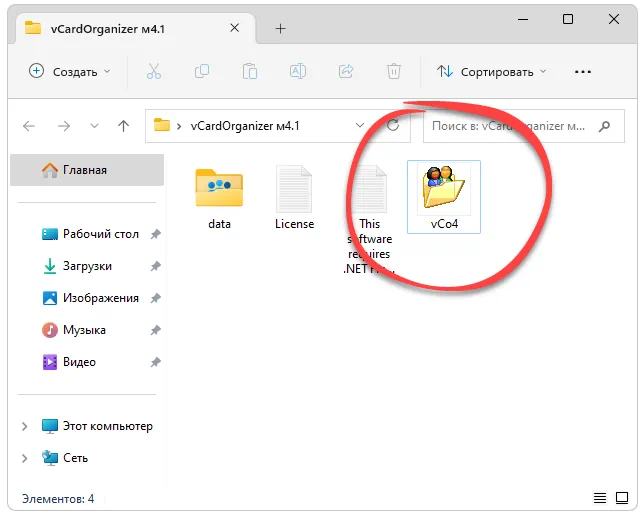Click the pin icon next to Видео
The width and height of the screenshot is (642, 514).
click(x=155, y=362)
